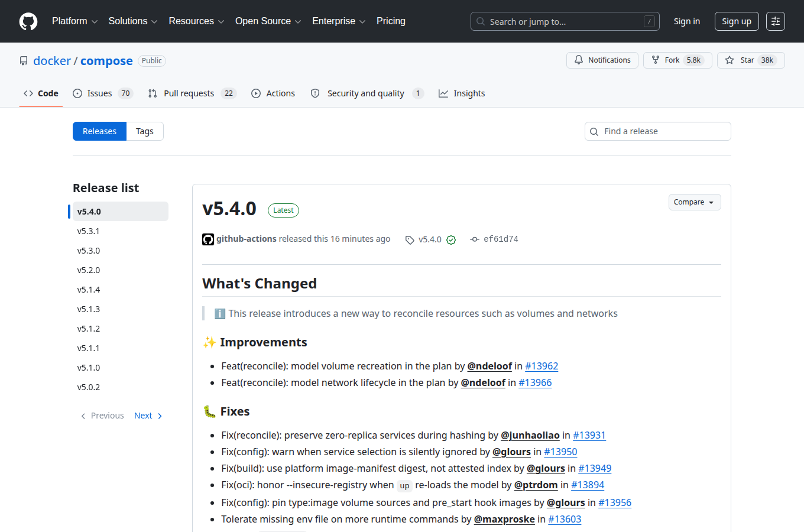This screenshot has width=804, height=532.
Task: Open pull request #13966
Action: pyautogui.click(x=535, y=382)
